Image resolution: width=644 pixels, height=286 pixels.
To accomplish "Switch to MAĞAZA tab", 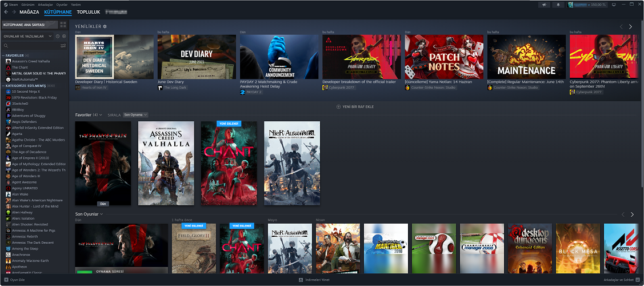I will click(30, 13).
